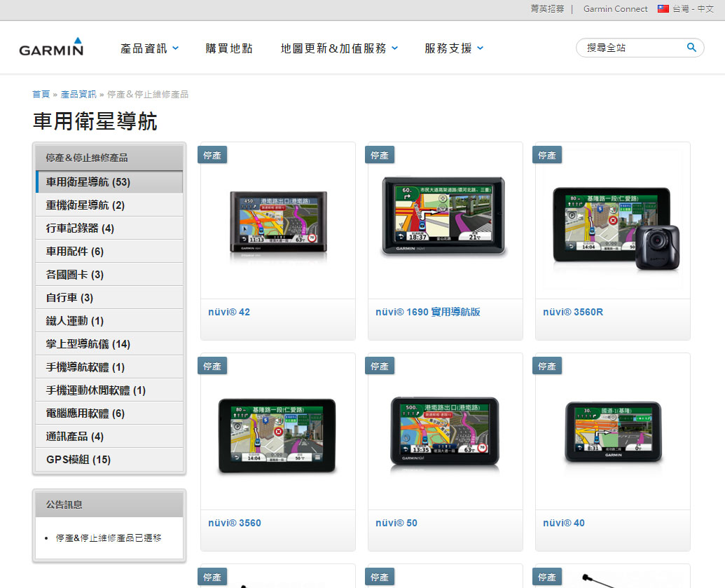This screenshot has height=588, width=725.
Task: Open 停產&停止維修產品已遷移 announcement
Action: [109, 538]
